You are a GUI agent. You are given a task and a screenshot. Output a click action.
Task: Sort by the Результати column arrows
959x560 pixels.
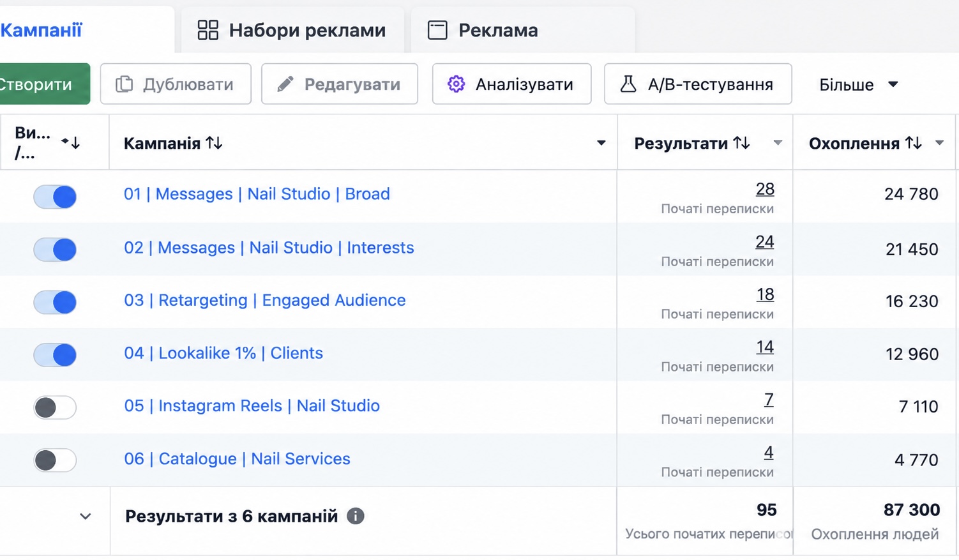[x=741, y=143]
